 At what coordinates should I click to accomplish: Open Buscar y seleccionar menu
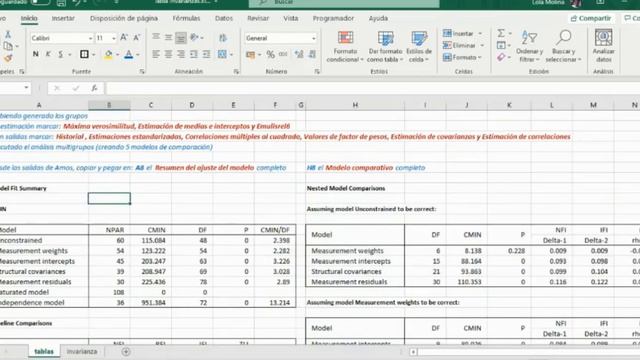point(563,46)
